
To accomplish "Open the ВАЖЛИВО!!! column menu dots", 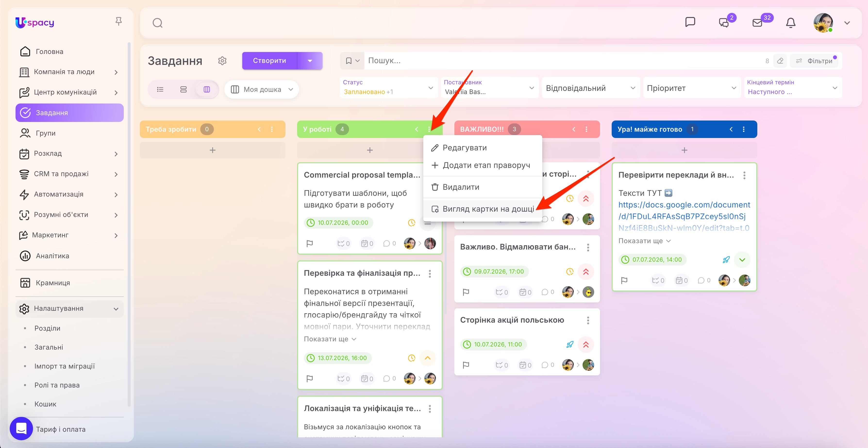I will 587,129.
